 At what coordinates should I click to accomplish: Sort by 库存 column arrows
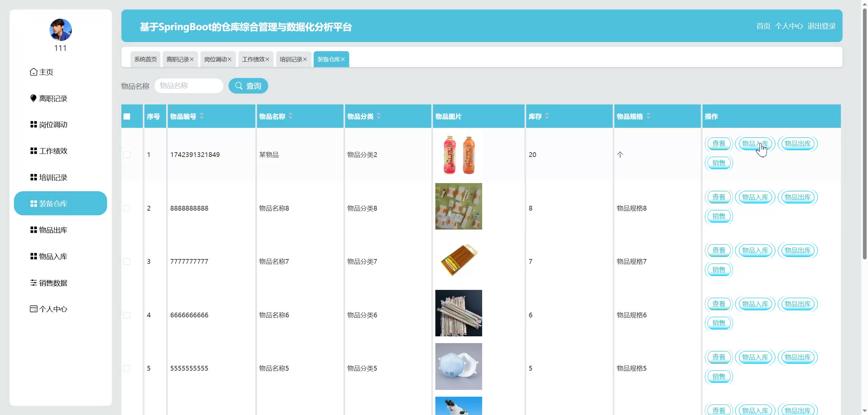click(547, 116)
